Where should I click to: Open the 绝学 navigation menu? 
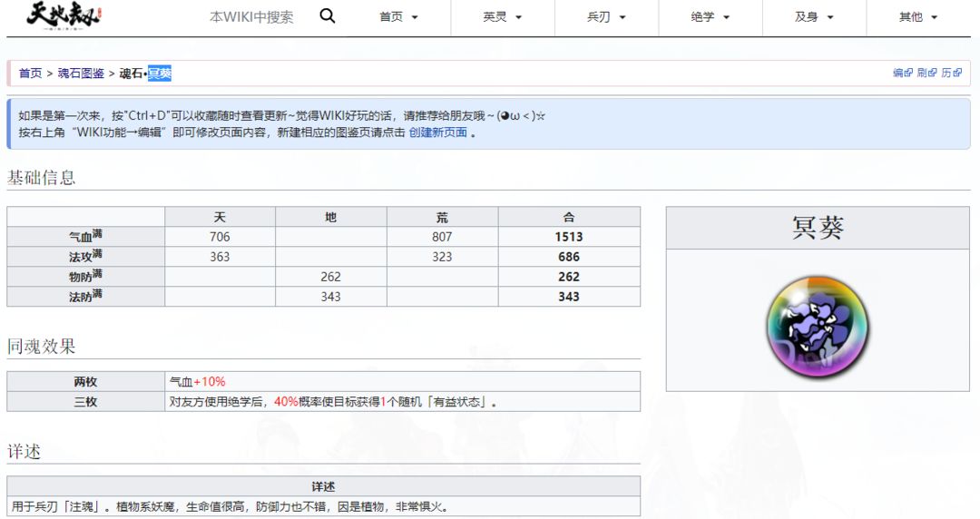click(710, 17)
